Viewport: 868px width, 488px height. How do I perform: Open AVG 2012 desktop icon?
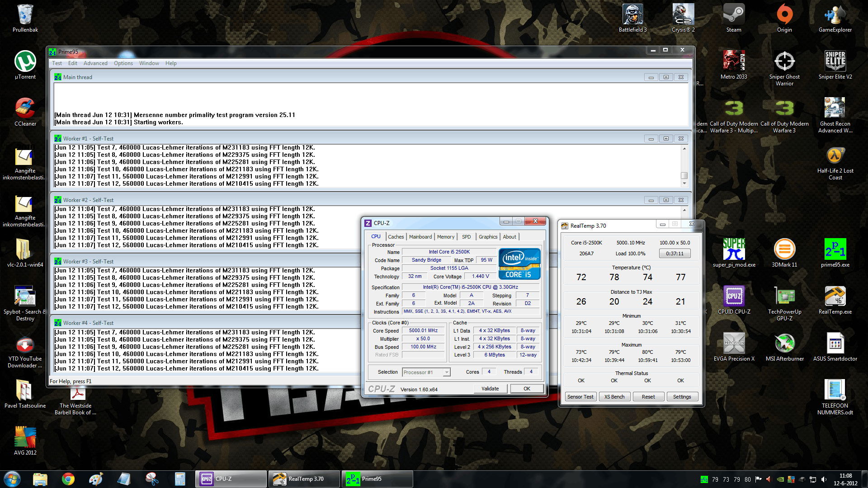point(25,441)
